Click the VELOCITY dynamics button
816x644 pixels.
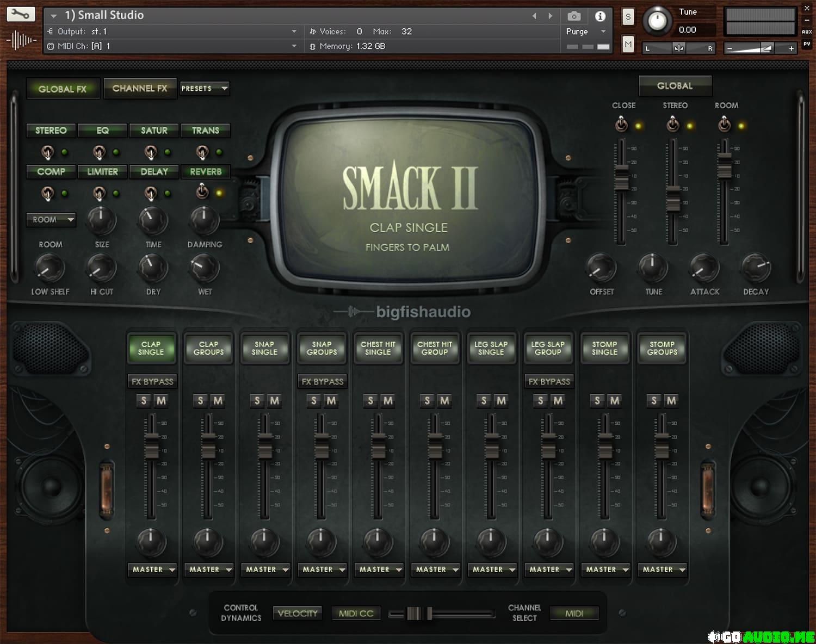click(298, 614)
